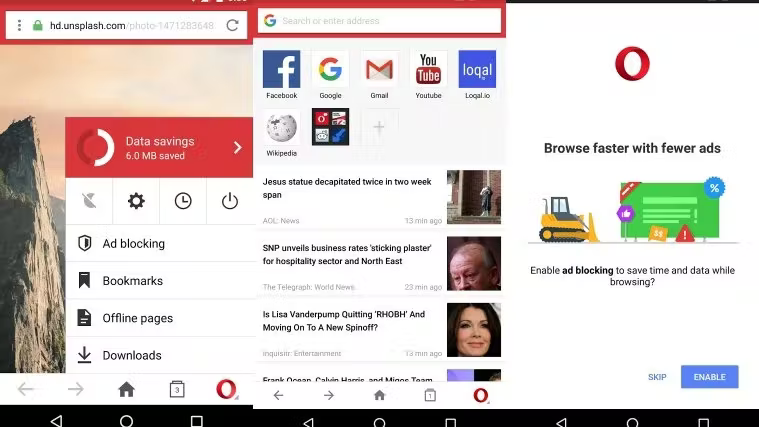Open the three-dot menu beside address bar
The image size is (759, 427).
pos(19,25)
